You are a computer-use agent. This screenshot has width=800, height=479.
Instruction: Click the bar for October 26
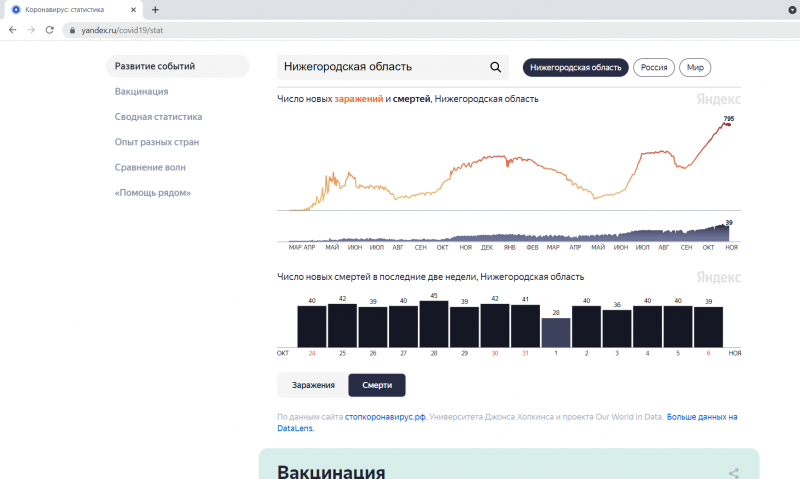click(x=373, y=327)
